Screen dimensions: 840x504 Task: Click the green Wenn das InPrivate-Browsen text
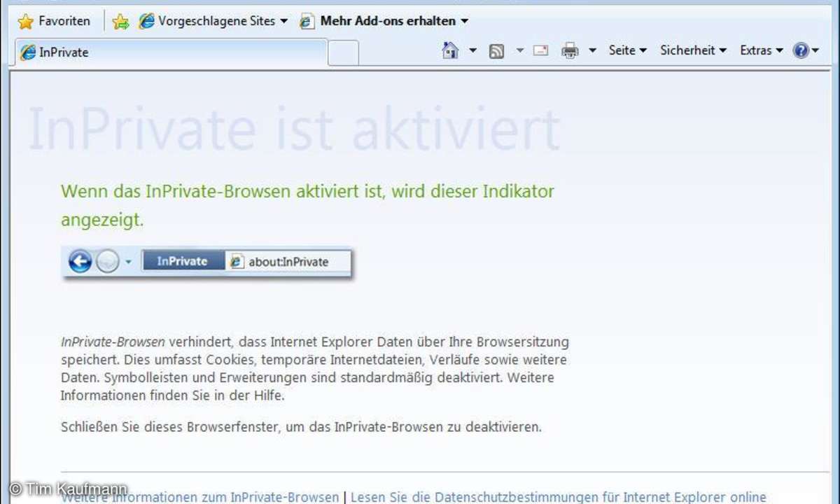pos(307,205)
